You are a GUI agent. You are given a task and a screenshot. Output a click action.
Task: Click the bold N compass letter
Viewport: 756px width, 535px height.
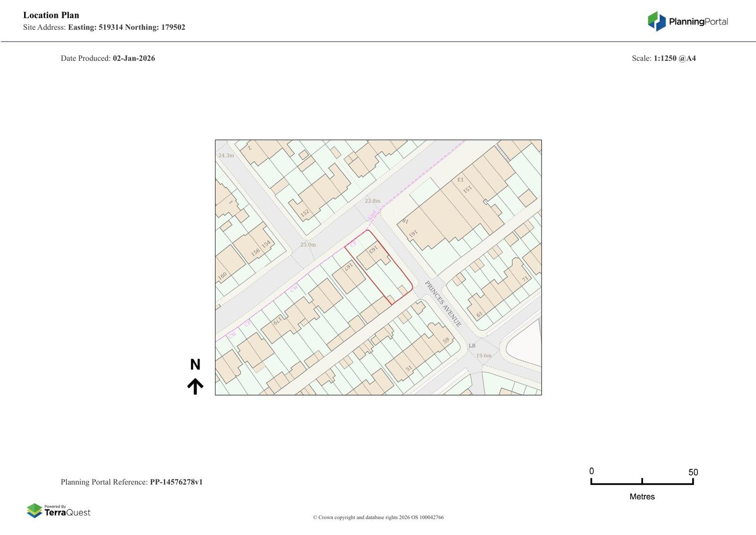[x=195, y=364]
